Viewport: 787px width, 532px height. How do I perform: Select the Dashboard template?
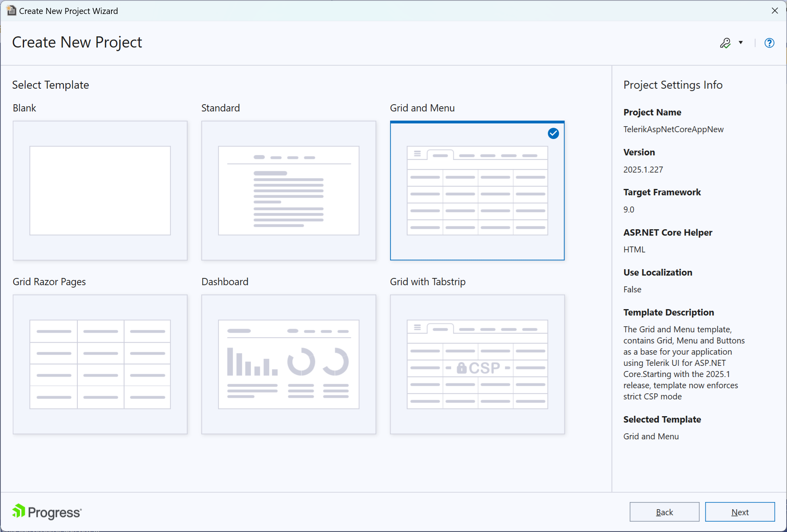(288, 364)
